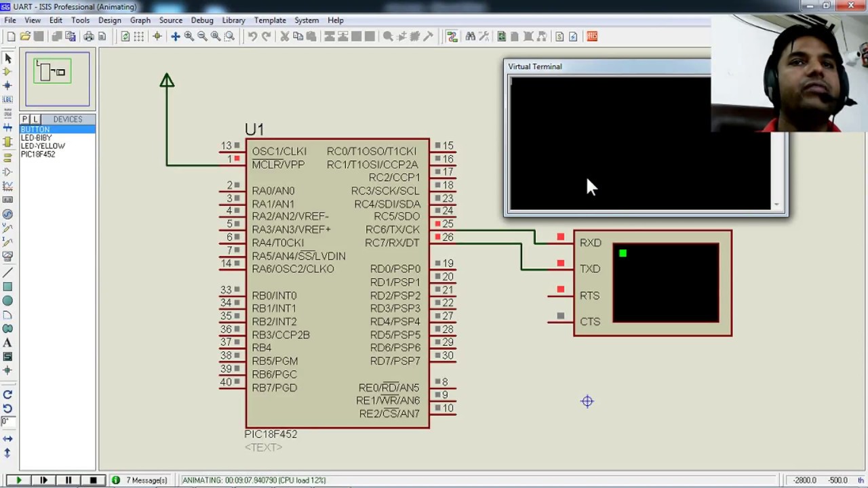The width and height of the screenshot is (868, 488).
Task: Center view with pan icon
Action: tap(175, 36)
